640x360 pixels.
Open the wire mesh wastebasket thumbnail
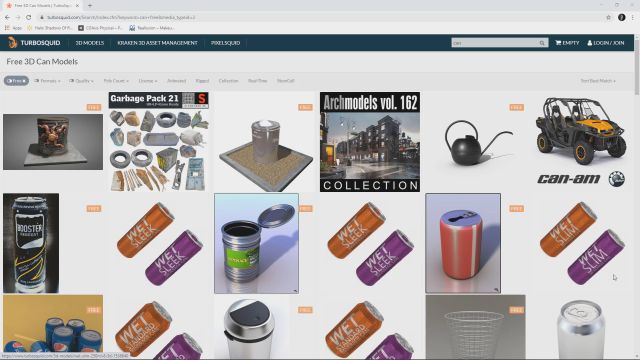pyautogui.click(x=476, y=327)
